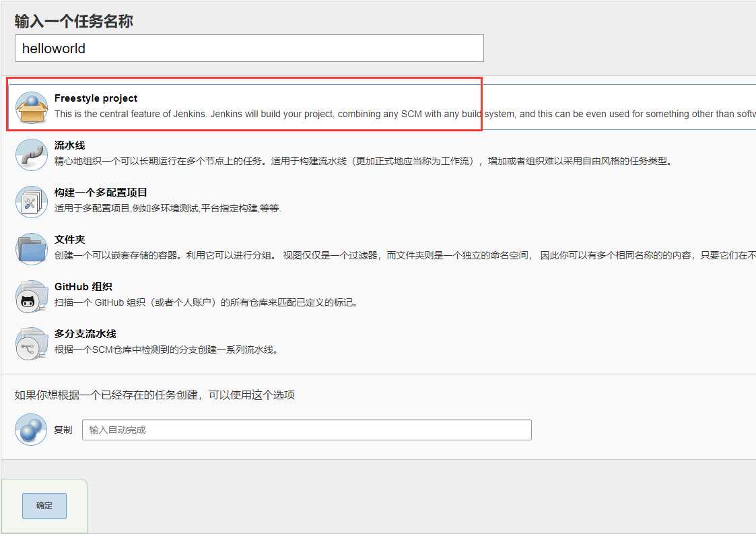The width and height of the screenshot is (756, 536).
Task: Click description 根据一个SCM仓库中检测到的分支
Action: pyautogui.click(x=166, y=349)
